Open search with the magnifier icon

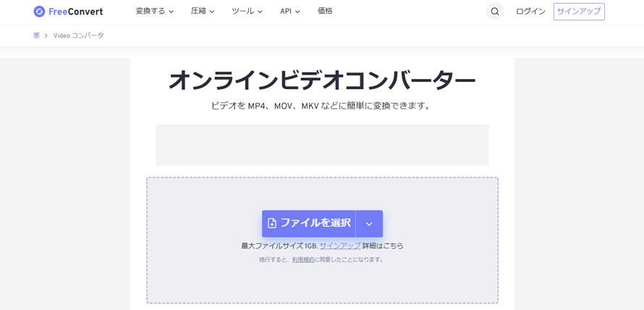pos(495,12)
